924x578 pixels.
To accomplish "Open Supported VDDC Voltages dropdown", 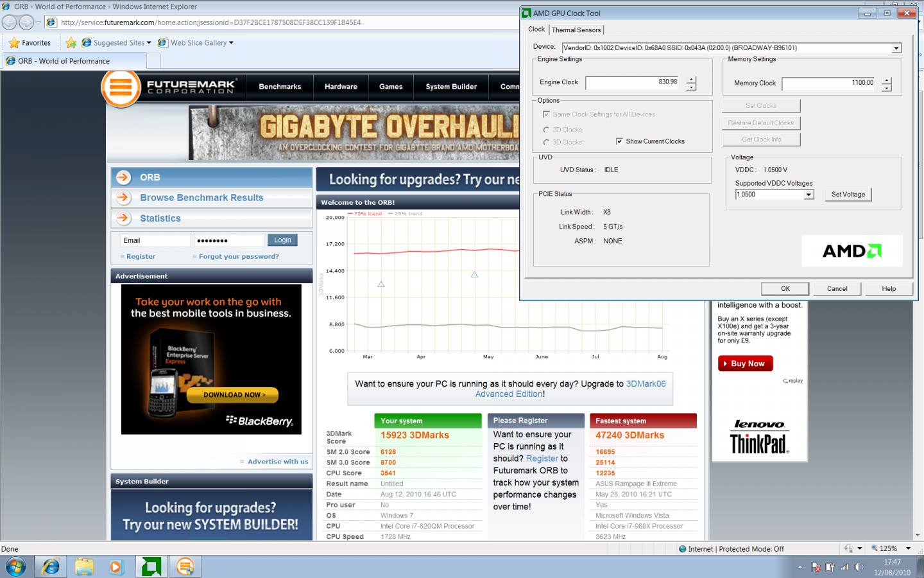I will (x=809, y=195).
